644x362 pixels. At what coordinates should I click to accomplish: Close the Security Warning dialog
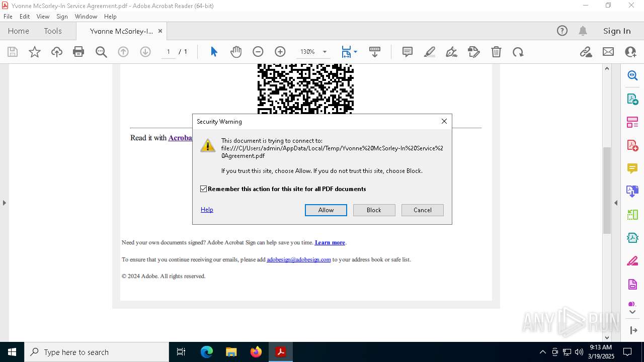click(444, 121)
